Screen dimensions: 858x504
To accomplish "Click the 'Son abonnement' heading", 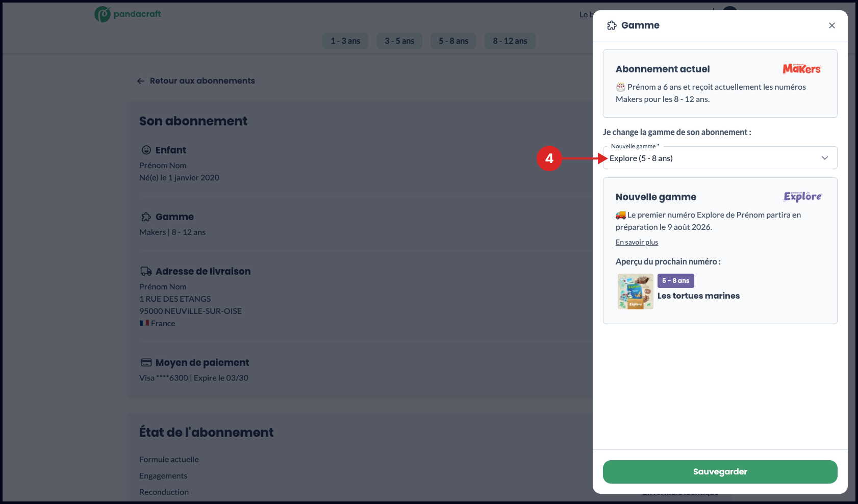I will pyautogui.click(x=193, y=121).
